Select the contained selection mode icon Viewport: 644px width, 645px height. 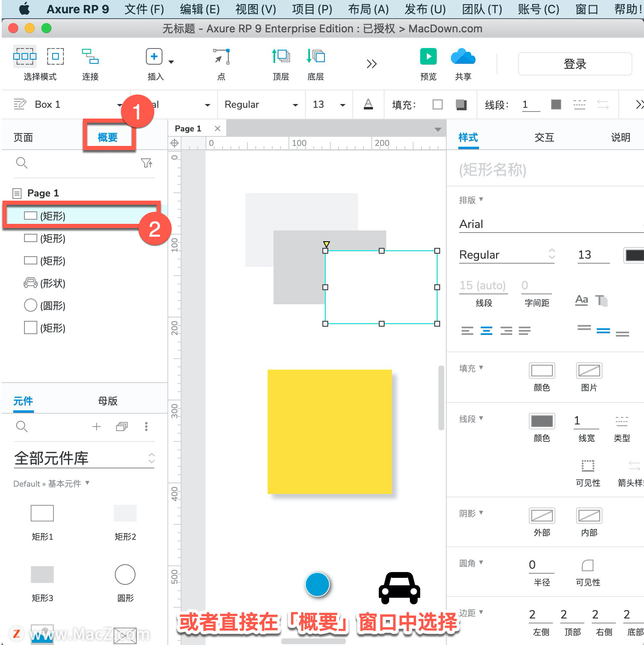tap(55, 56)
